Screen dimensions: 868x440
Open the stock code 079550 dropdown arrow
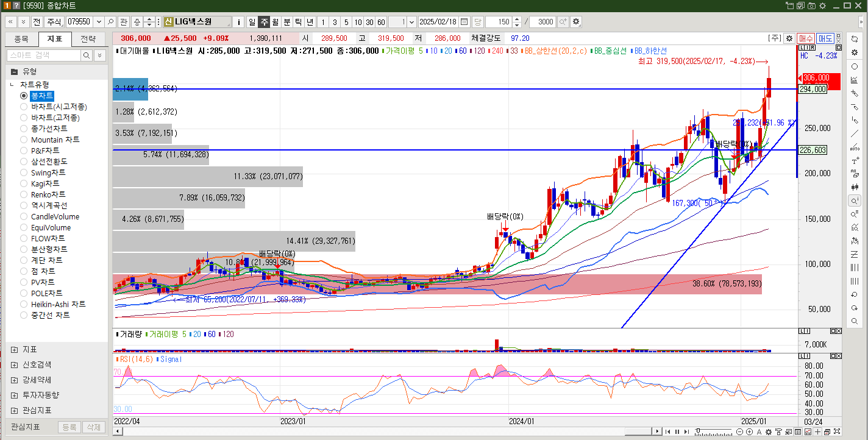pyautogui.click(x=98, y=21)
